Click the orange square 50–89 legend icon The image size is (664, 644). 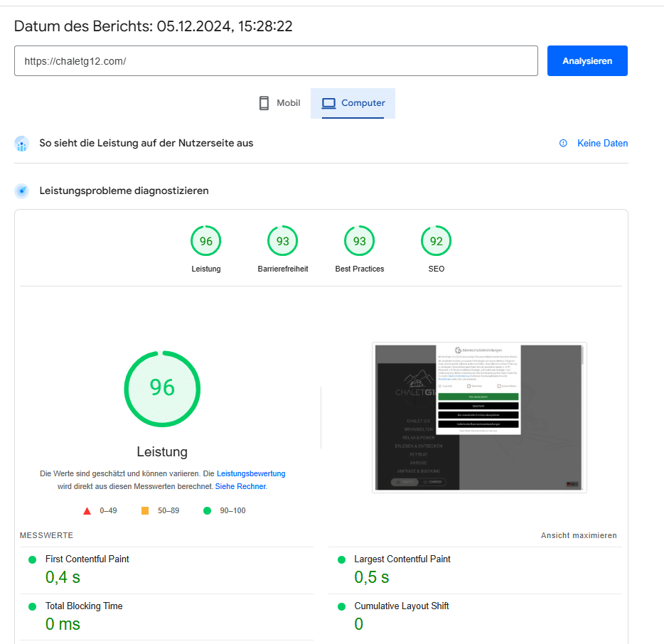[145, 510]
